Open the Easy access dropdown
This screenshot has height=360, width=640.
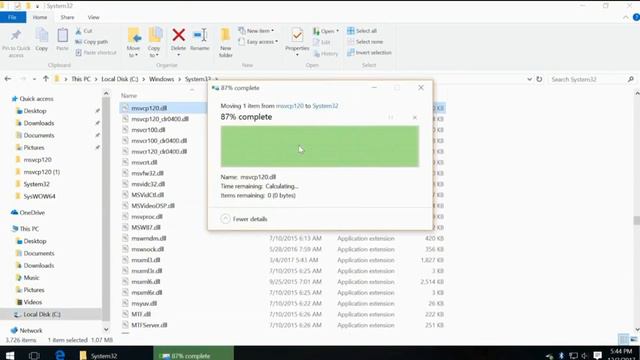258,42
